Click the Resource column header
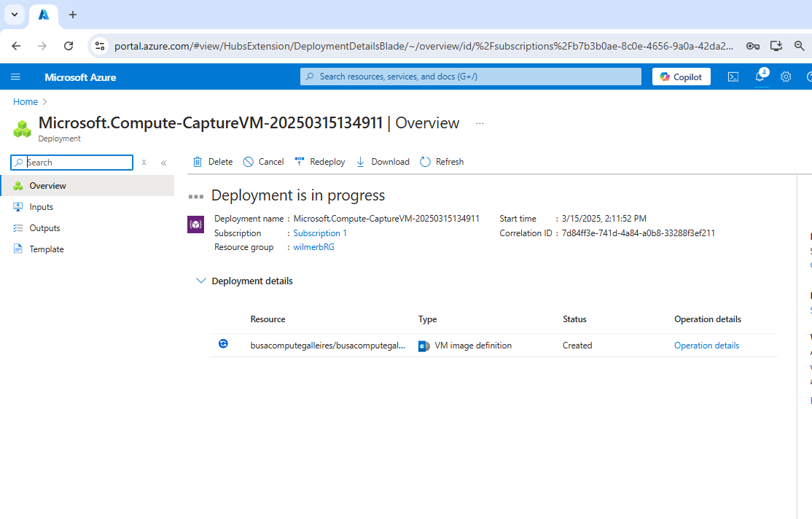 point(268,319)
